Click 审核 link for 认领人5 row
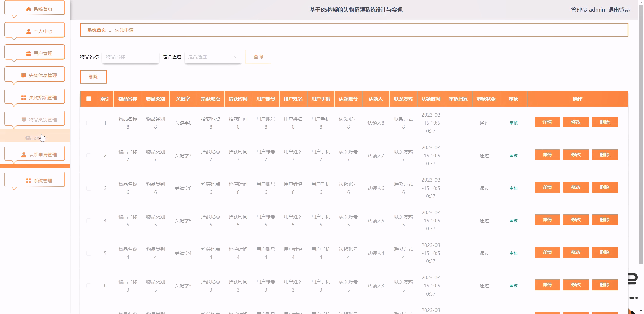The image size is (644, 314). pos(514,221)
